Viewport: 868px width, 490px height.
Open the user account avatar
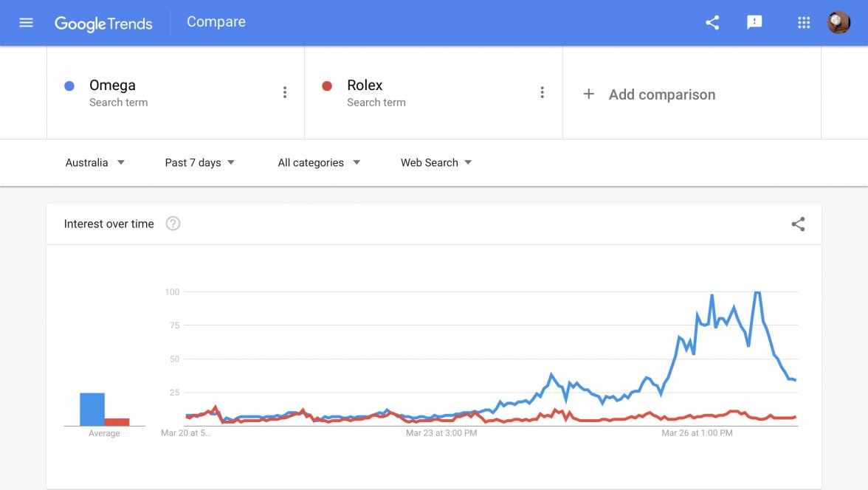coord(838,22)
